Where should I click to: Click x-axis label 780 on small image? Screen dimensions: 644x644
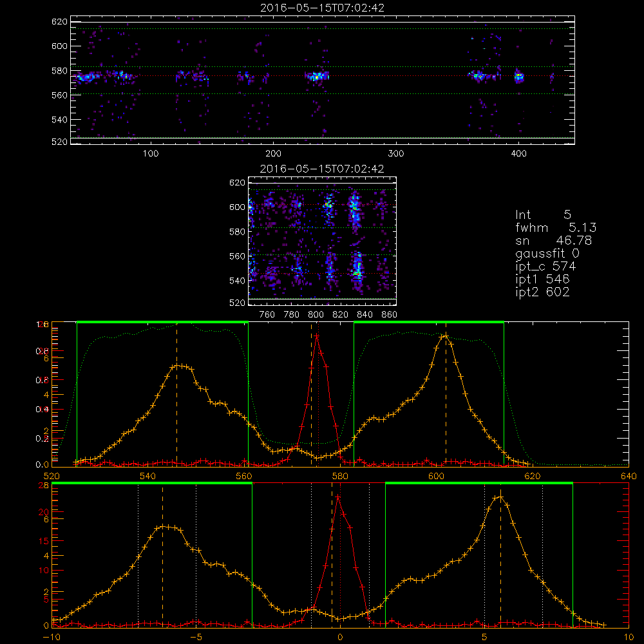(x=292, y=315)
